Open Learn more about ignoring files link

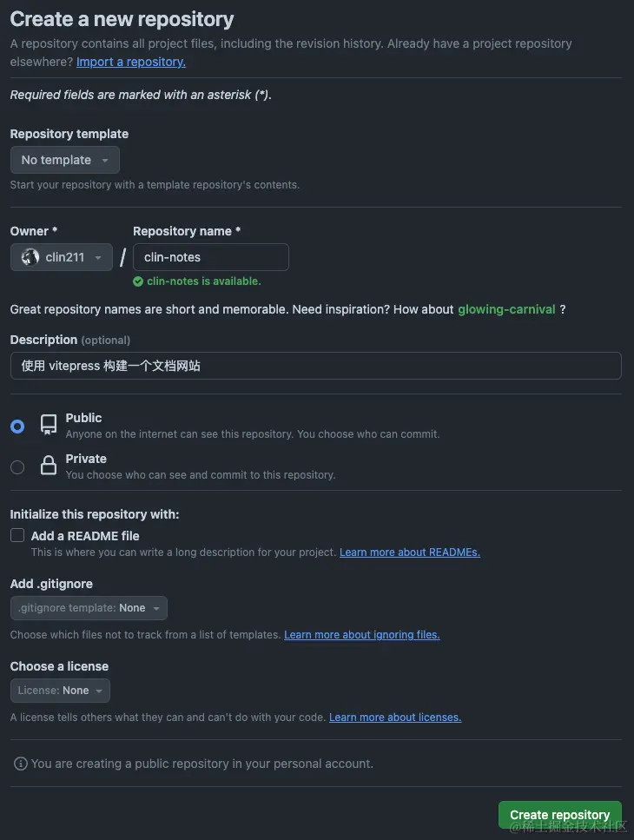point(361,635)
